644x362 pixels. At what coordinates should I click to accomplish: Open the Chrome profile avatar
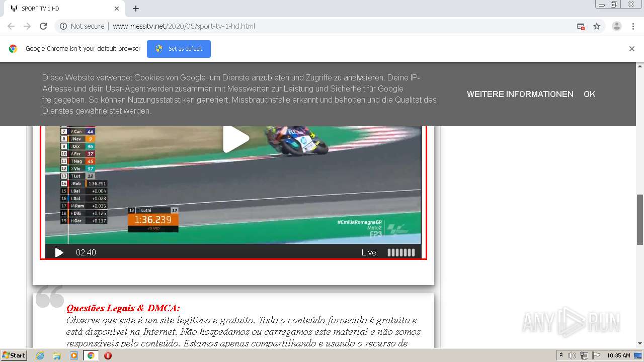tap(616, 26)
